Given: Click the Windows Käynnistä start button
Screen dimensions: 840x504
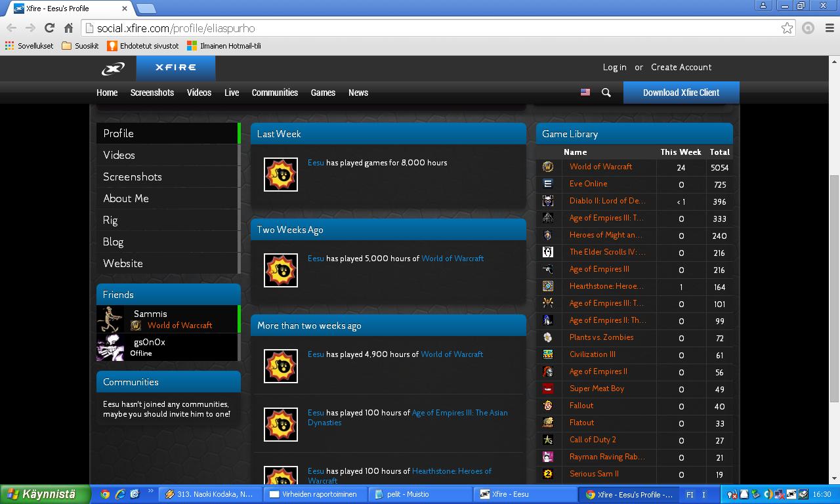Looking at the screenshot, I should pos(45,494).
